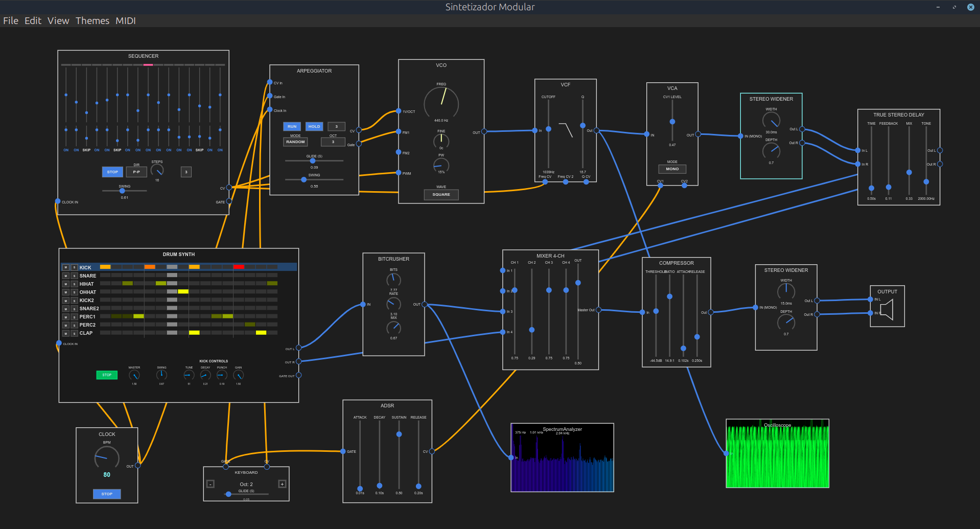
Task: Click the Drum Synth MASTER knob
Action: pyautogui.click(x=134, y=375)
